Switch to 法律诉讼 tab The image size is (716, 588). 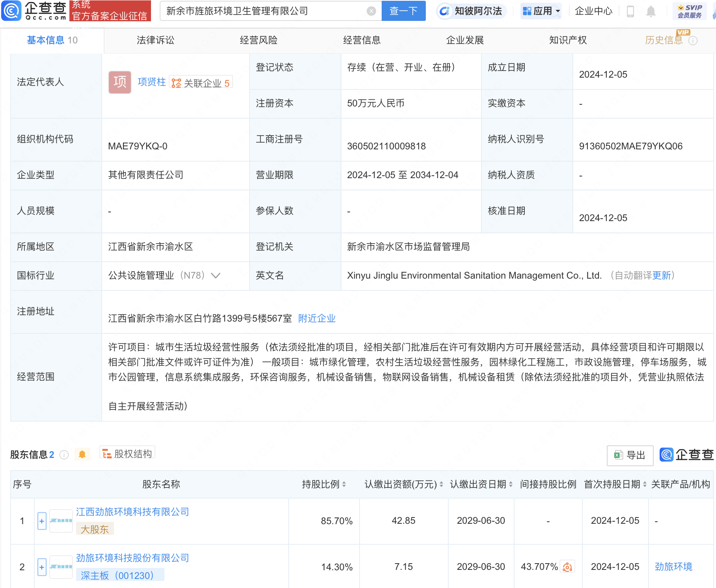(x=155, y=40)
